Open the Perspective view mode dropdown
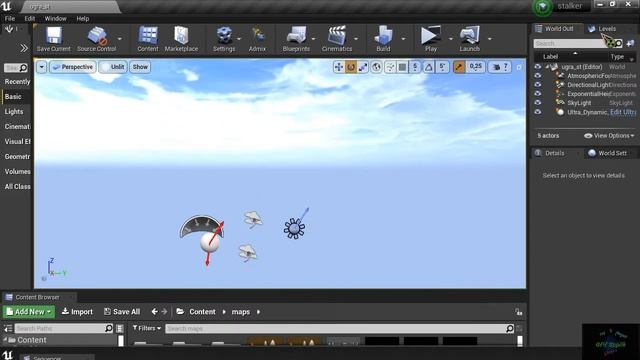640x360 pixels. [73, 67]
